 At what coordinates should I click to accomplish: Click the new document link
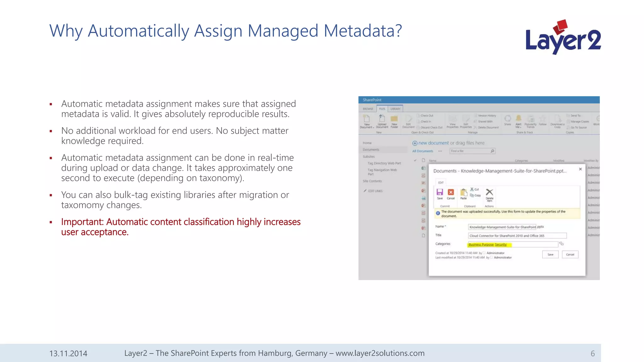433,143
